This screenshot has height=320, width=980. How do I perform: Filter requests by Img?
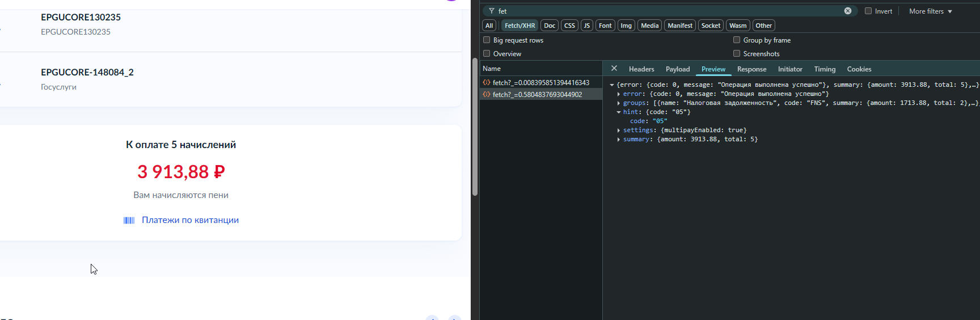point(626,26)
